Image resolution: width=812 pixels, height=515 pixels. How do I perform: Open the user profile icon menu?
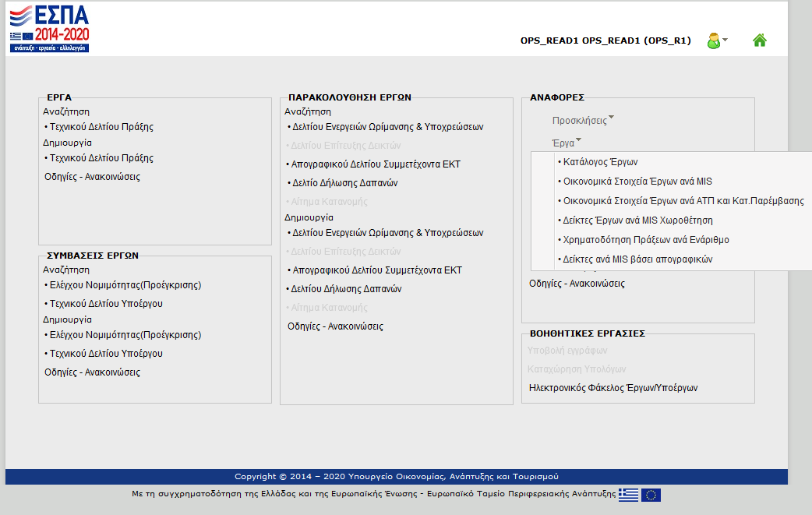click(x=717, y=41)
